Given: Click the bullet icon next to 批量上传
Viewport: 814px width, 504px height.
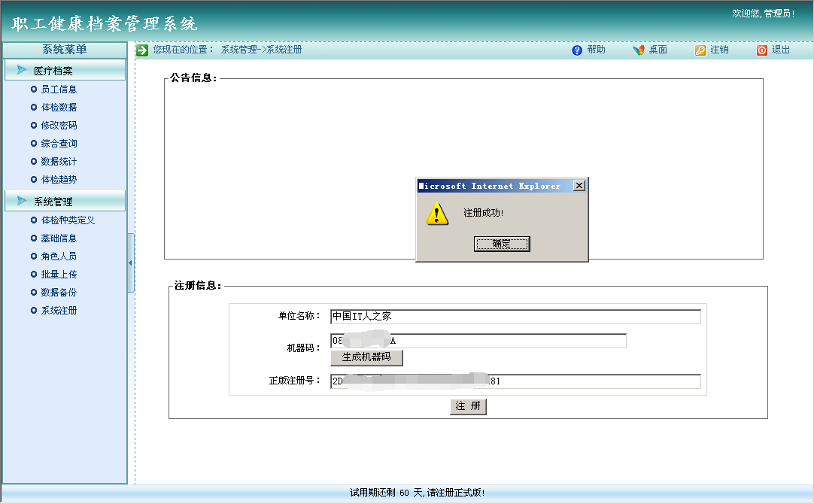Looking at the screenshot, I should coord(34,274).
